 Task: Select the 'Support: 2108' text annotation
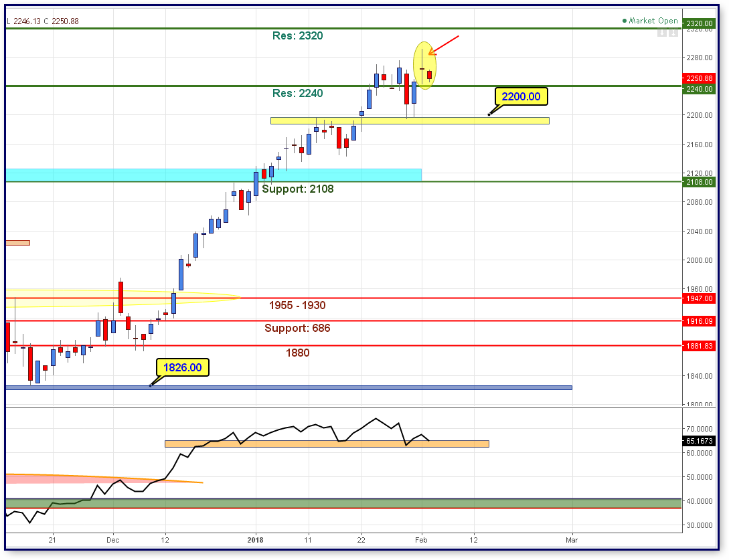297,189
